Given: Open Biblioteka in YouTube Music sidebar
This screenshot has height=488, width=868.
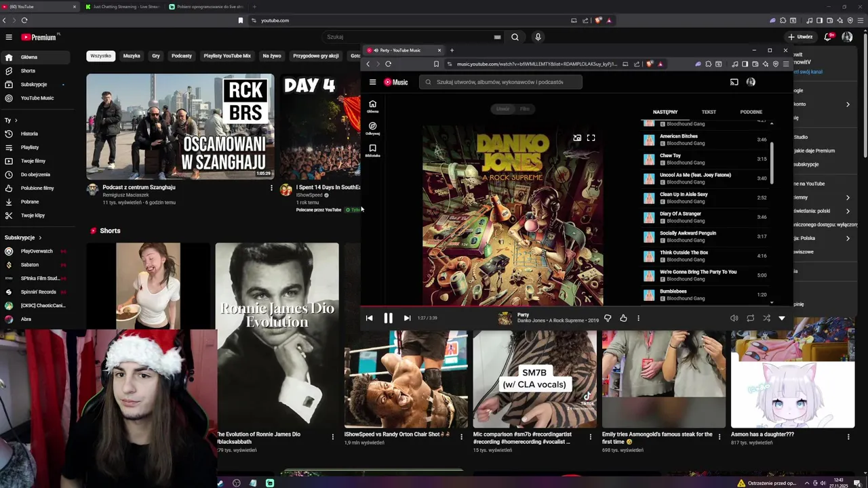Looking at the screenshot, I should point(372,150).
